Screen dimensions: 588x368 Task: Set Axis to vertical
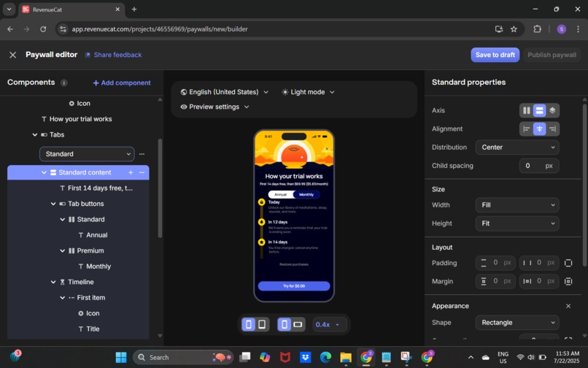[539, 110]
